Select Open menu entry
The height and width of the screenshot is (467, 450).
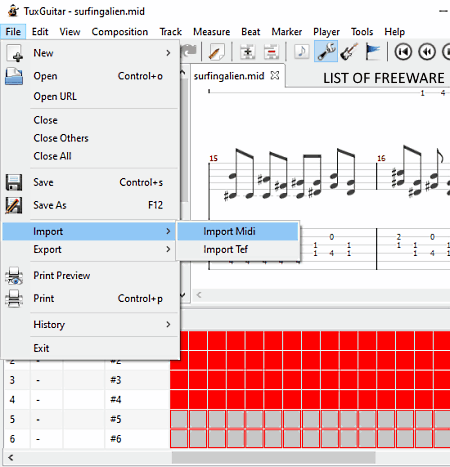(90, 76)
